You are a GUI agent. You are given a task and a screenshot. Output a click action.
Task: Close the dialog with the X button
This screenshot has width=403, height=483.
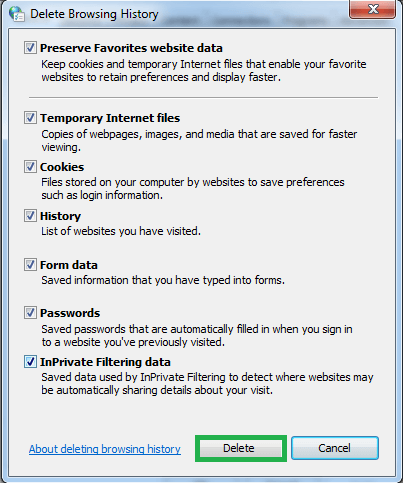[372, 9]
